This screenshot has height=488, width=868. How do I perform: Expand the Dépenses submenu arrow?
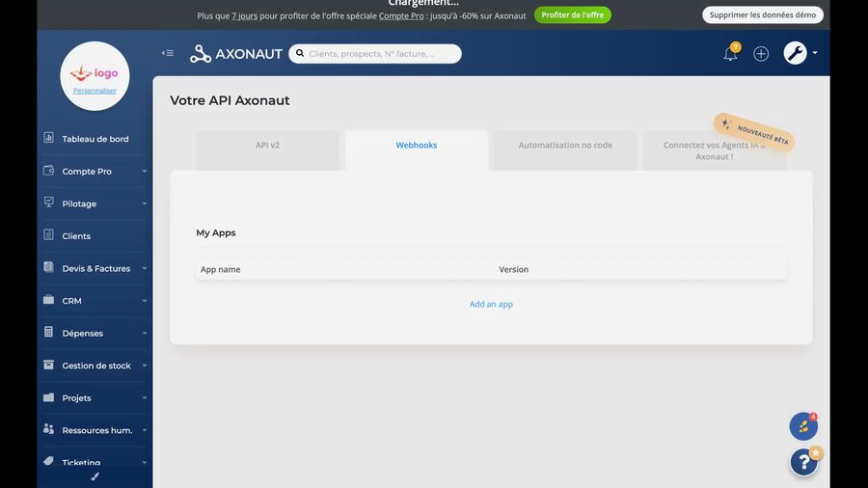pyautogui.click(x=145, y=333)
